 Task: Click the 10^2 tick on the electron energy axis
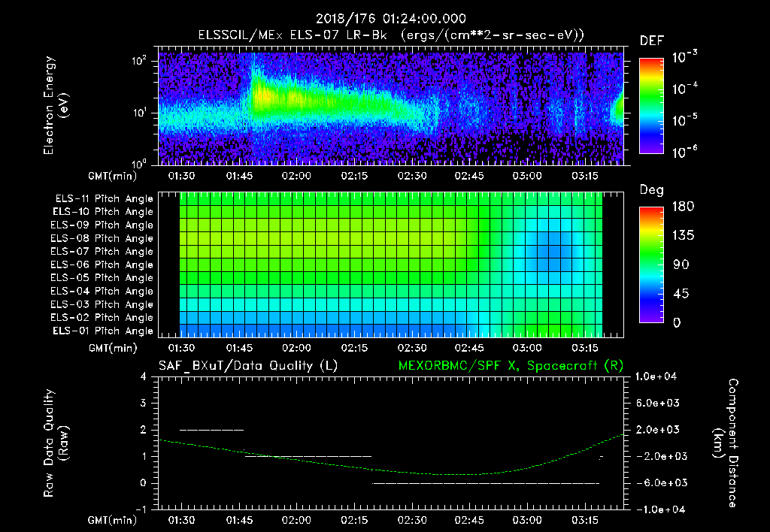(x=139, y=61)
